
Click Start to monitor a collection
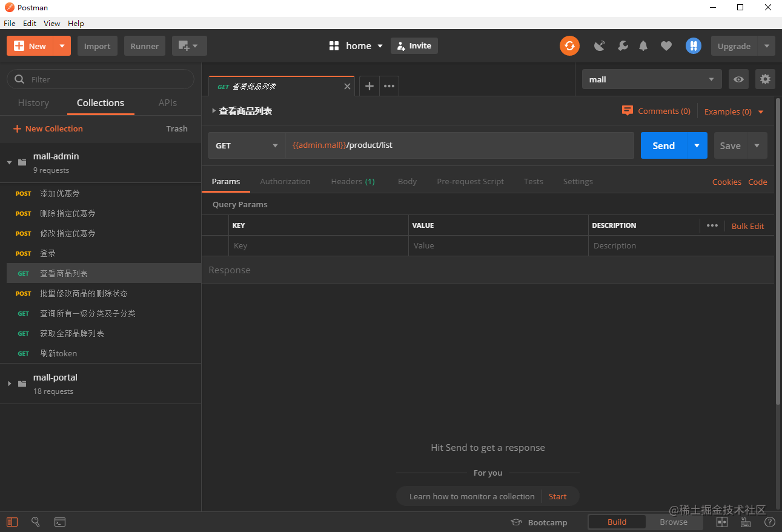pos(557,496)
